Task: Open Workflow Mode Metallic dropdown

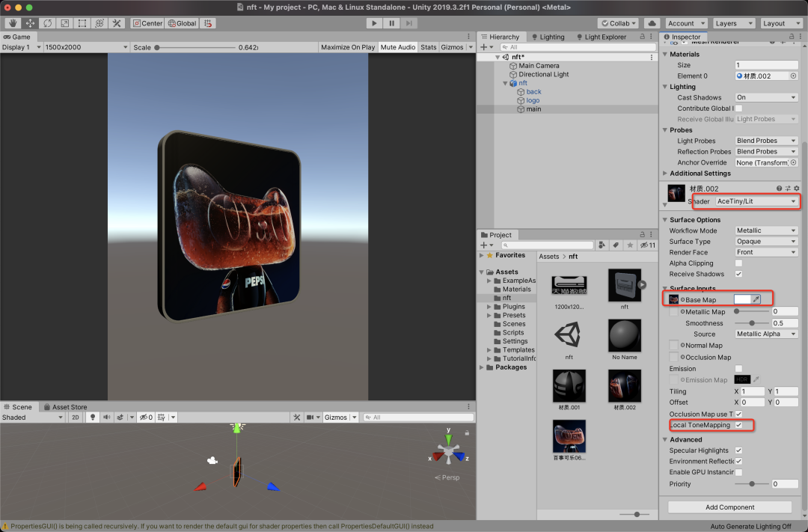Action: pos(766,230)
